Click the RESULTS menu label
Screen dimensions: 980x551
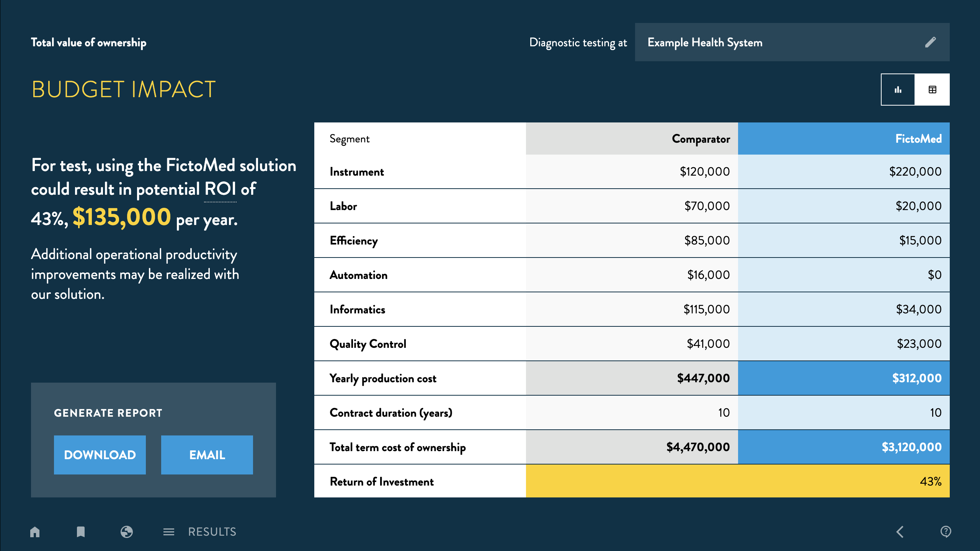(212, 532)
